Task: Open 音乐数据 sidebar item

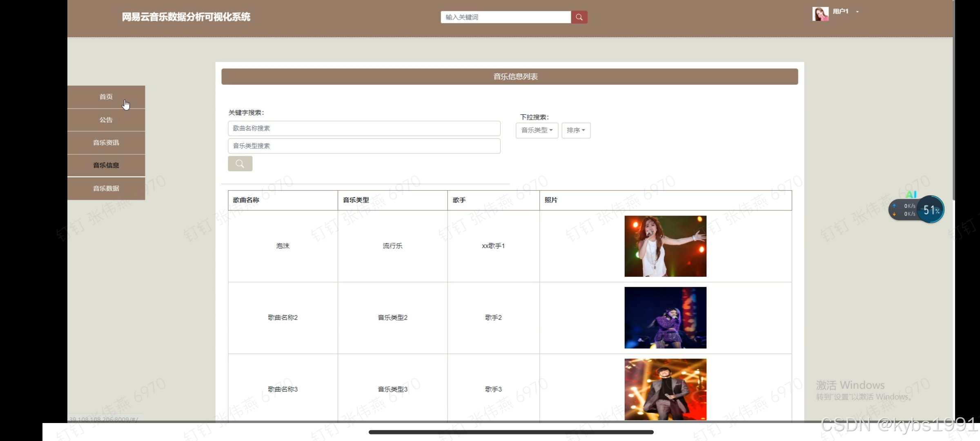Action: point(106,188)
